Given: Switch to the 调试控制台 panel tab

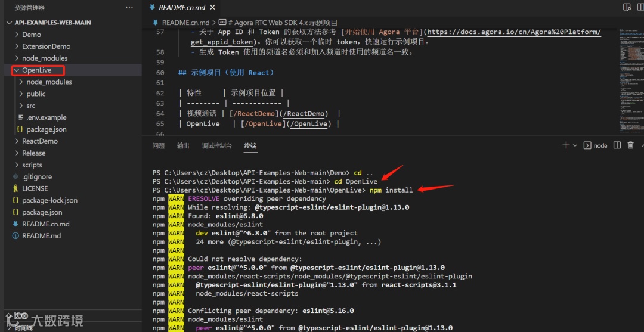Looking at the screenshot, I should coord(217,145).
